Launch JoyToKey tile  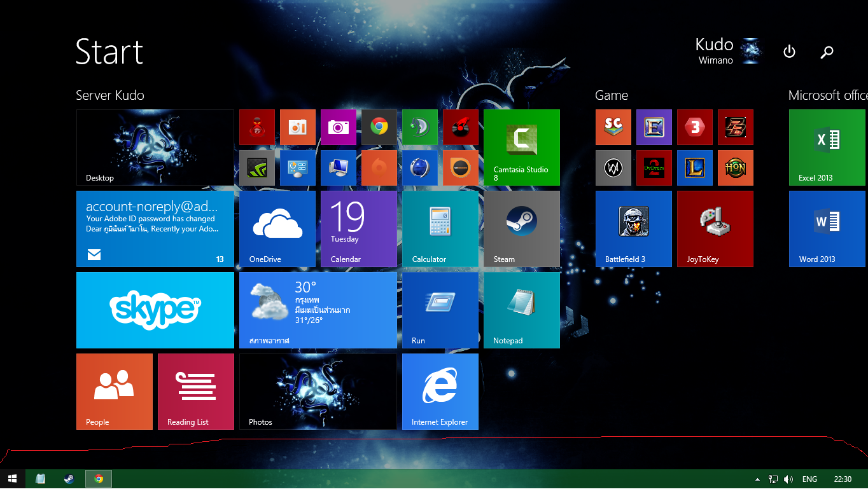click(715, 229)
